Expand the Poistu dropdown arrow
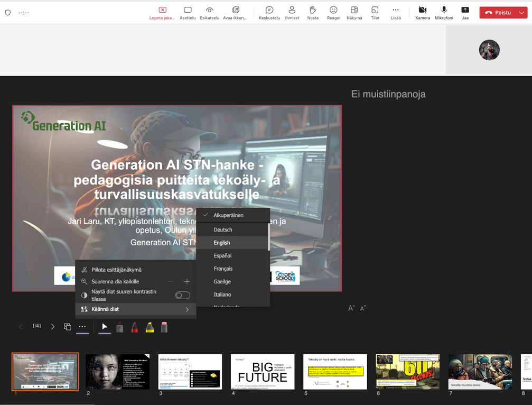The width and height of the screenshot is (532, 405). [522, 13]
